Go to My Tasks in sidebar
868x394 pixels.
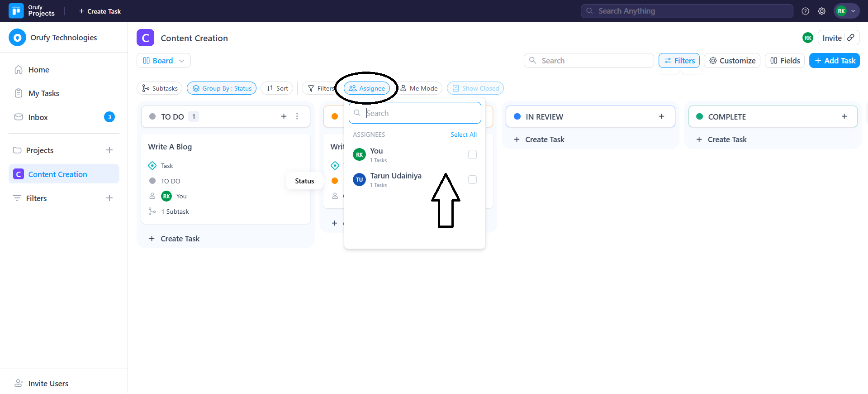tap(43, 93)
